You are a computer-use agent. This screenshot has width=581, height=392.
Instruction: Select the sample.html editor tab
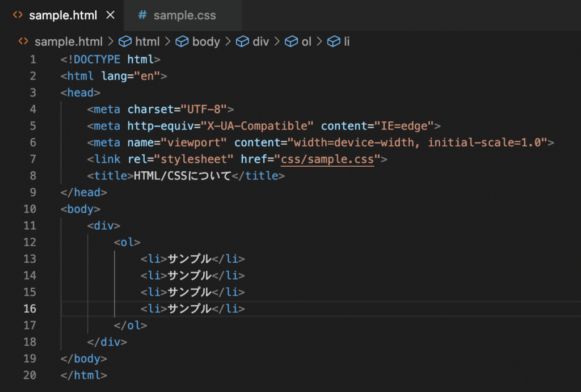63,15
